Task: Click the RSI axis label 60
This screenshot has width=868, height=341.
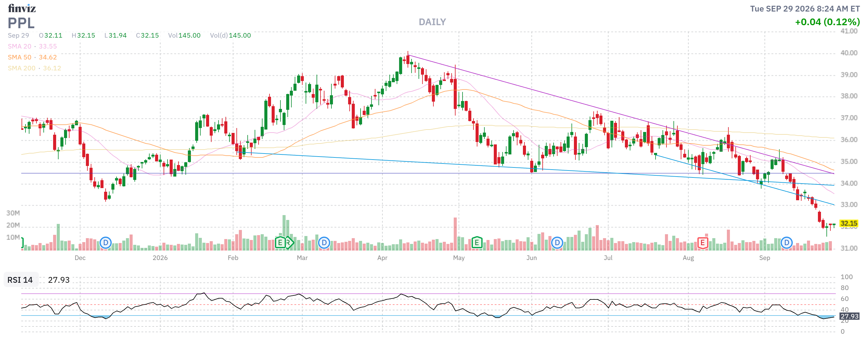Action: click(x=844, y=299)
